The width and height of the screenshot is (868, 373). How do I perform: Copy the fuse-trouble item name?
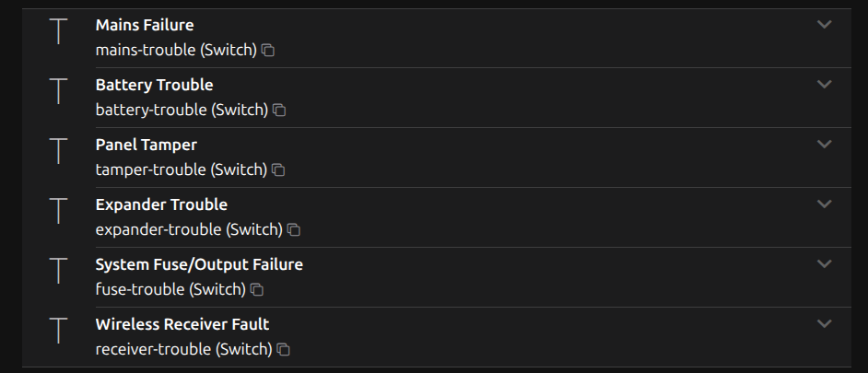pos(257,290)
